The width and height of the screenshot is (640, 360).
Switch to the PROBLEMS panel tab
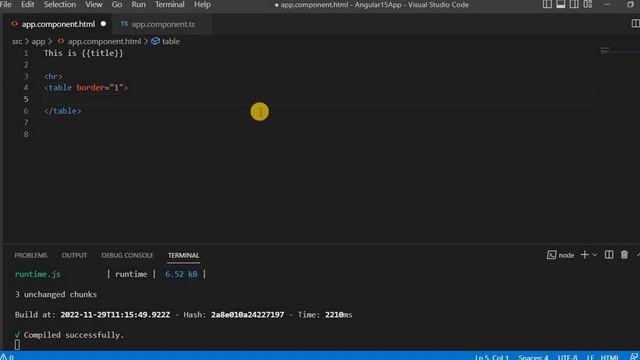tap(31, 255)
